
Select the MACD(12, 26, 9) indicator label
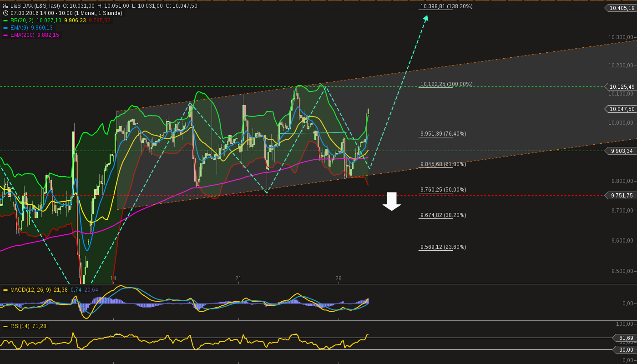coord(30,290)
